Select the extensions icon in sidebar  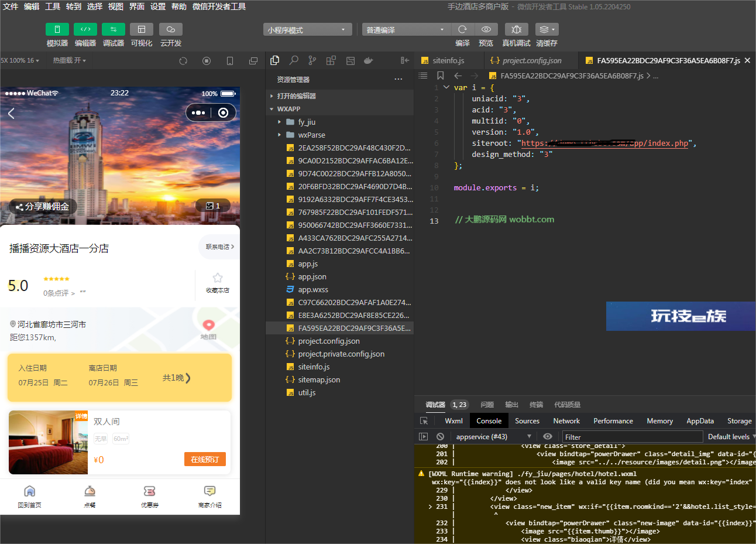click(331, 60)
